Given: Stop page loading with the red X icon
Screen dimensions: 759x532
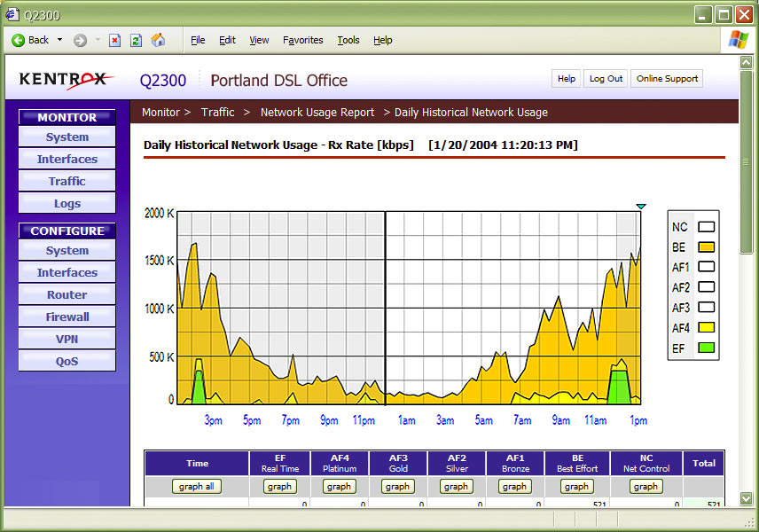Looking at the screenshot, I should tap(114, 40).
